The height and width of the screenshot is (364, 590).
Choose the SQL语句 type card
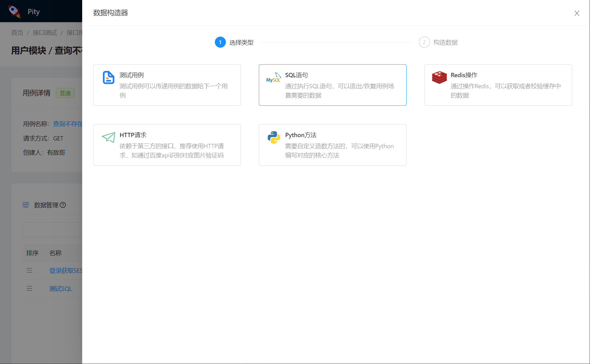333,85
